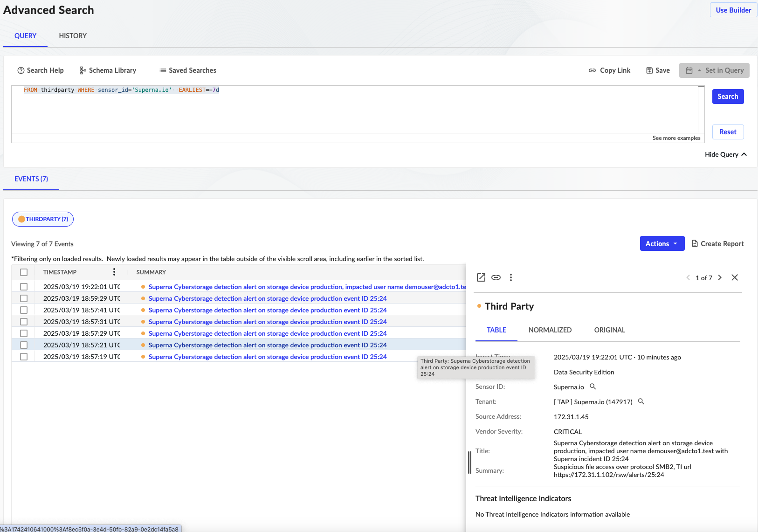Open the 18:57:21 alert summary link
Screen dimensions: 758x532
coord(268,345)
